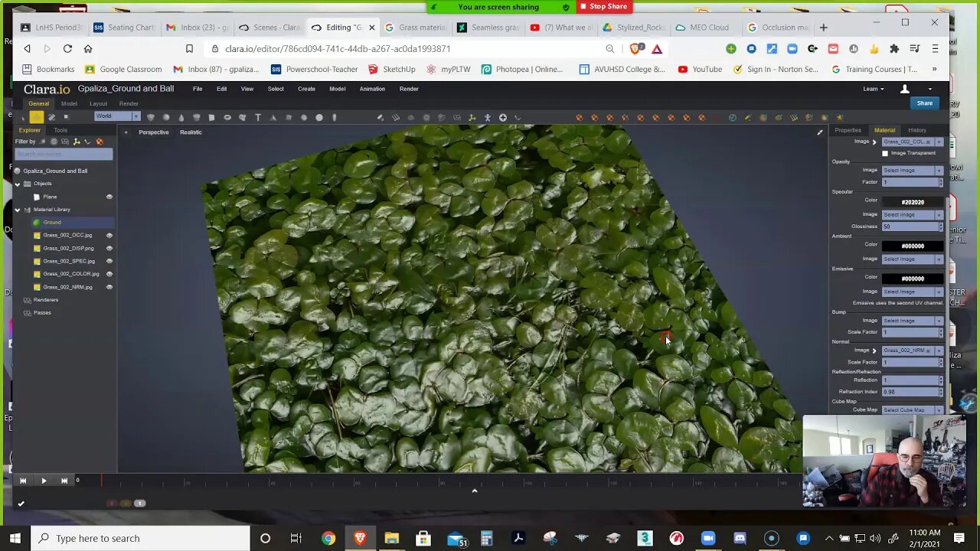Open Opacity Image select dropdown
The height and width of the screenshot is (551, 980).
[x=913, y=170]
